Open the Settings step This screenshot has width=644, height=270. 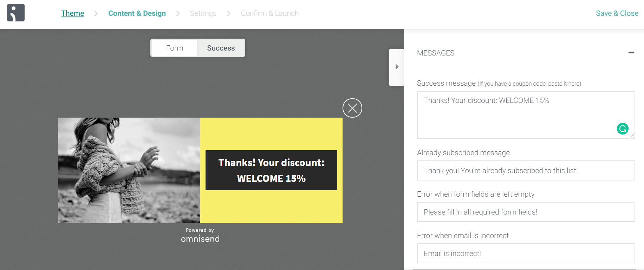pyautogui.click(x=203, y=13)
